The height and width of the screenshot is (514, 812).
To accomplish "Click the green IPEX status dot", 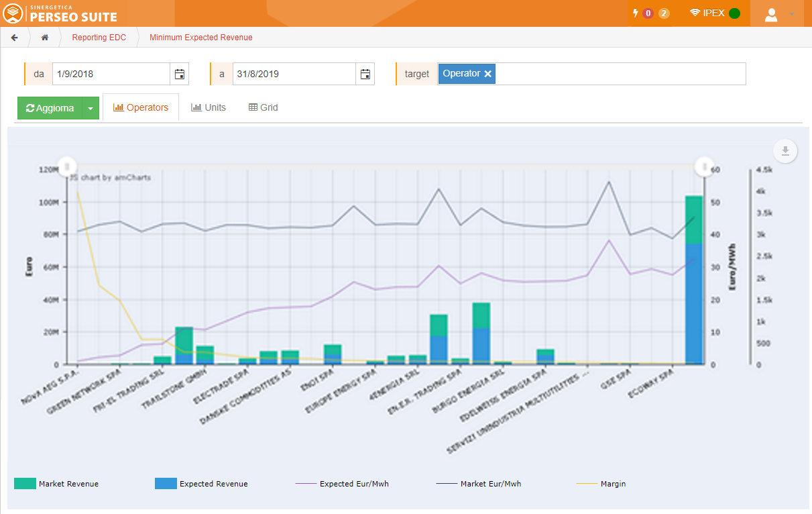I will point(734,13).
